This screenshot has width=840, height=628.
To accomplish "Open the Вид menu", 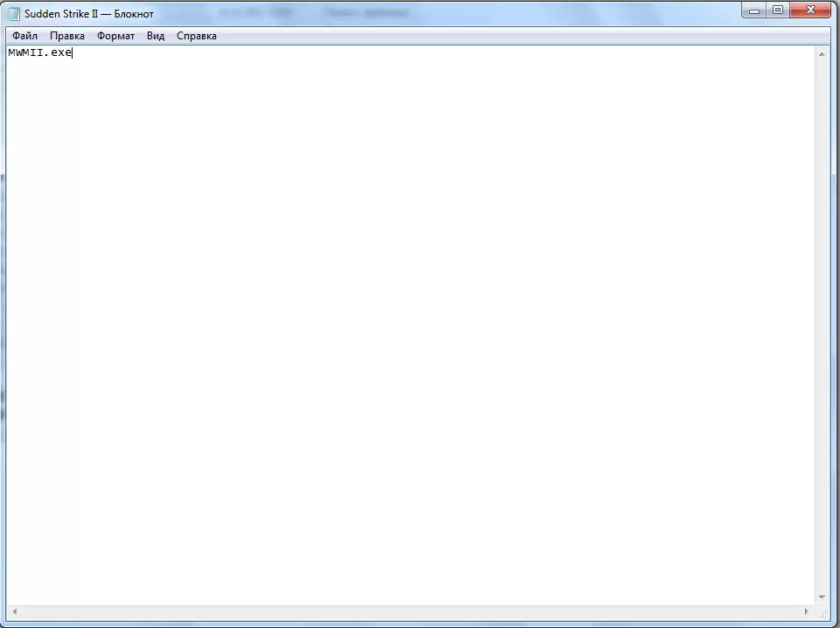I will tap(156, 36).
